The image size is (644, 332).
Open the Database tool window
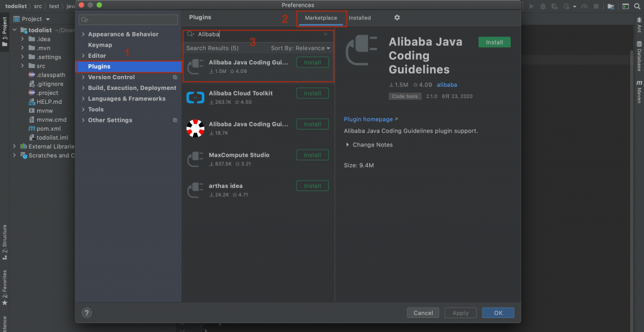pos(639,57)
